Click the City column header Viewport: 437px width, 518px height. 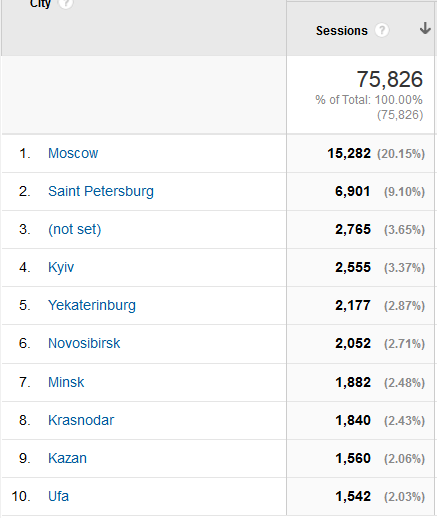[40, 3]
